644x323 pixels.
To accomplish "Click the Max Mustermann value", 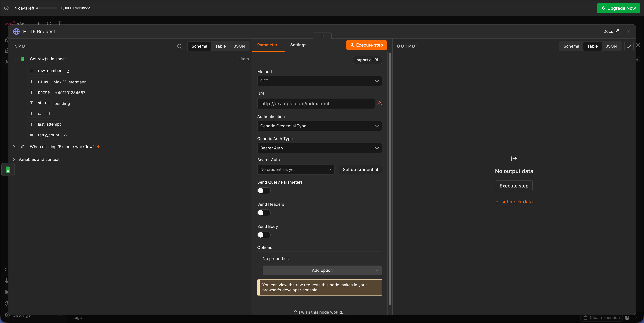I will pos(70,82).
